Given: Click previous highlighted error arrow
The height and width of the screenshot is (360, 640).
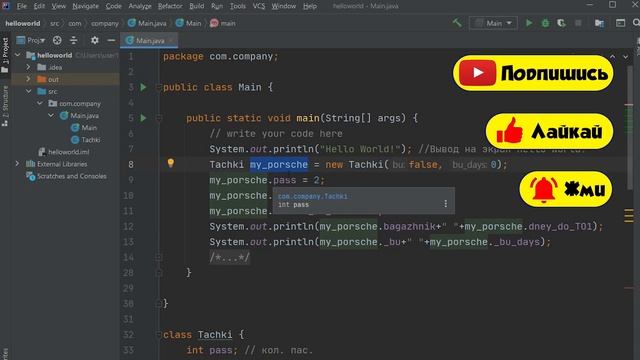Looking at the screenshot, I should click(x=613, y=57).
